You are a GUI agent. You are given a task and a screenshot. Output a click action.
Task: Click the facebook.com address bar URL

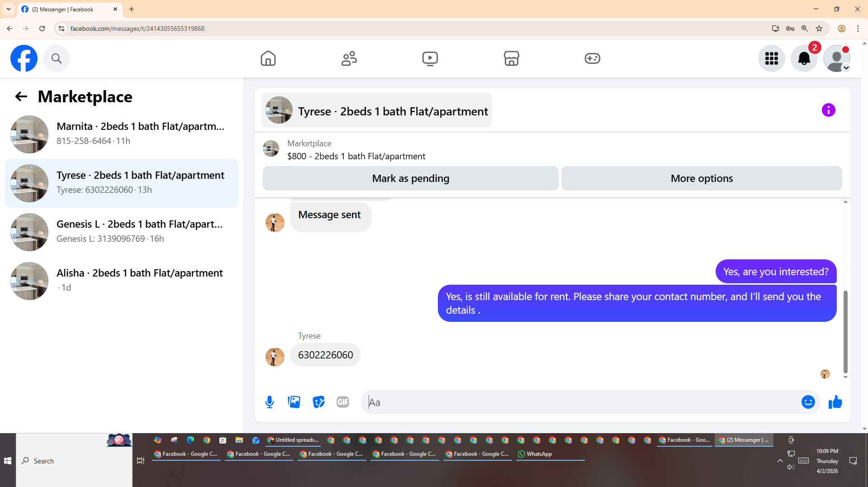coord(138,29)
